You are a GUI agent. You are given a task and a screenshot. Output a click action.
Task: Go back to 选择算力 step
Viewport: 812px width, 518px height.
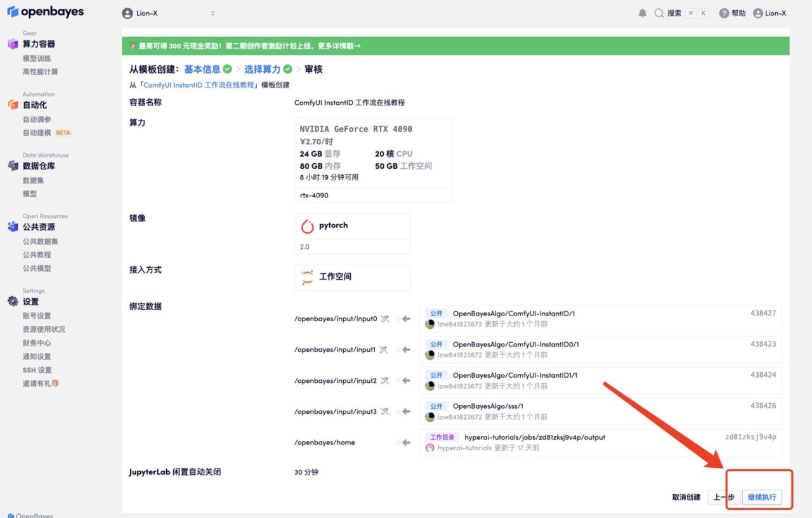point(262,69)
